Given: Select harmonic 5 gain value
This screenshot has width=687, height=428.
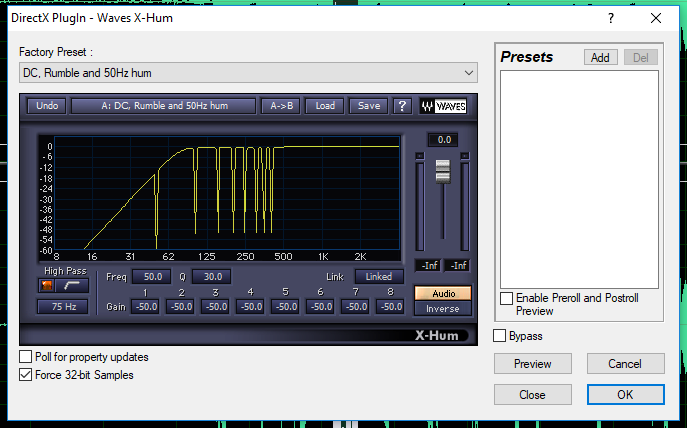Looking at the screenshot, I should tap(286, 307).
